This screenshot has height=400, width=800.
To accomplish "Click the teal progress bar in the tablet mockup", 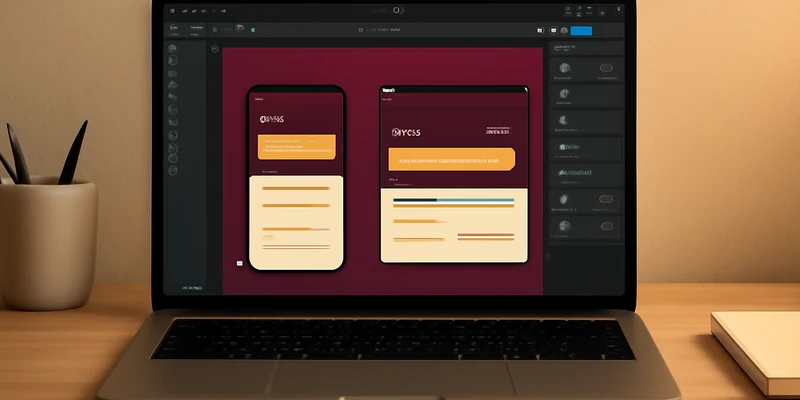I will pos(476,201).
